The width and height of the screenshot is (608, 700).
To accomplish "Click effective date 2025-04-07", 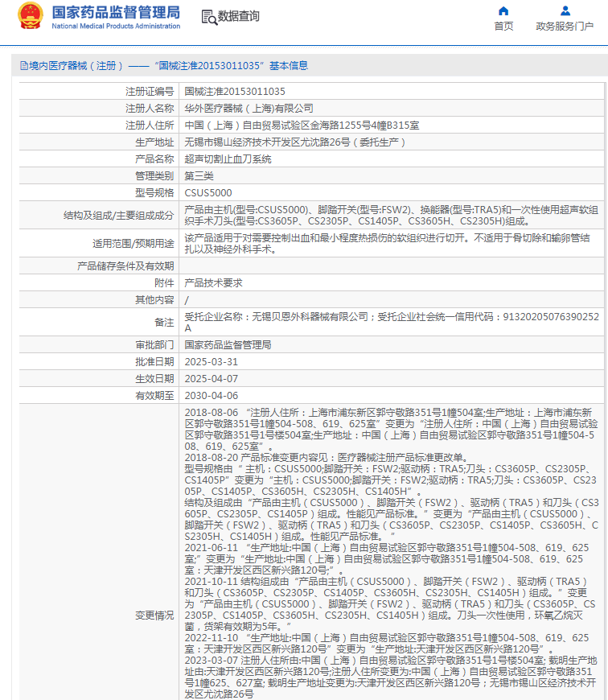I will (212, 379).
